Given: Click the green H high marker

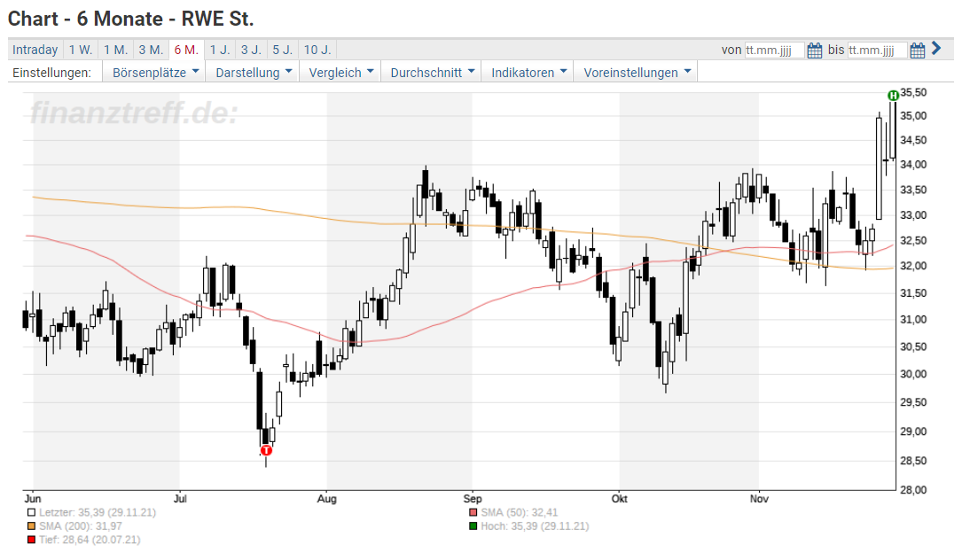Looking at the screenshot, I should [x=893, y=95].
